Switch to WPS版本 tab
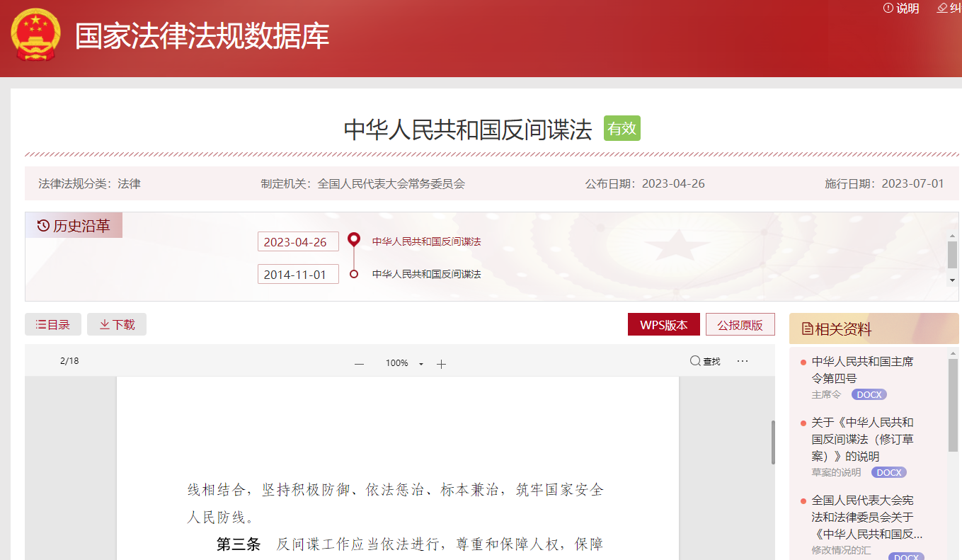The height and width of the screenshot is (560, 962). click(x=663, y=325)
